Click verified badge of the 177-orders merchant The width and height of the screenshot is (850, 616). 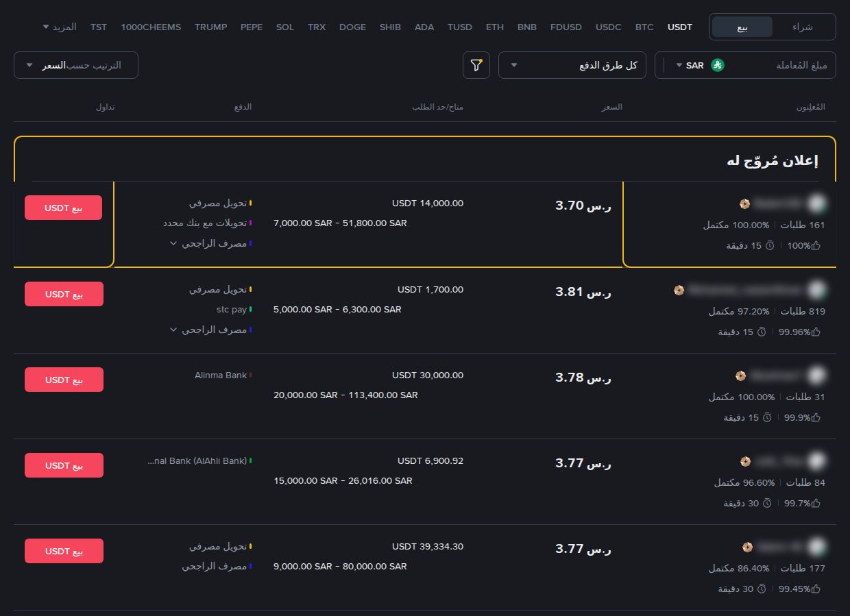coord(747,547)
